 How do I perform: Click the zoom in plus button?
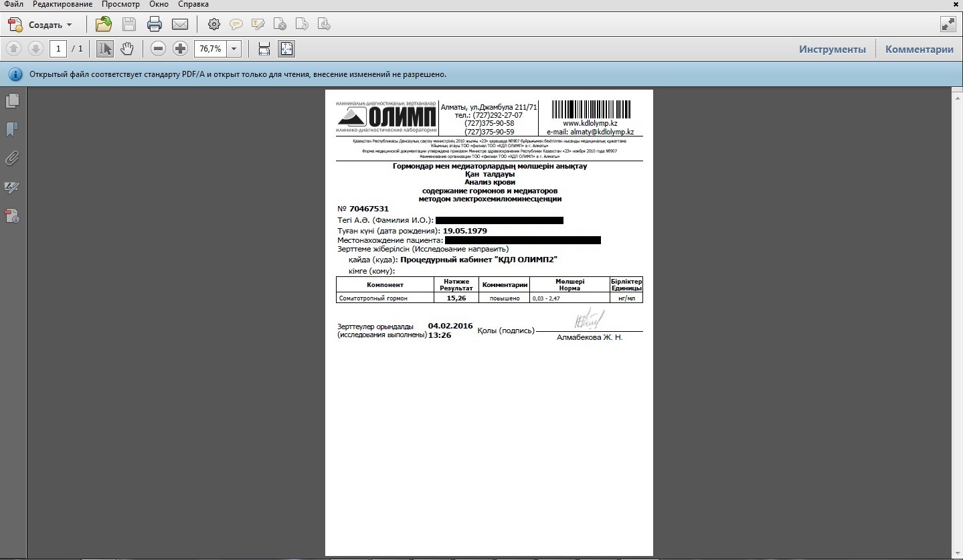pyautogui.click(x=180, y=48)
